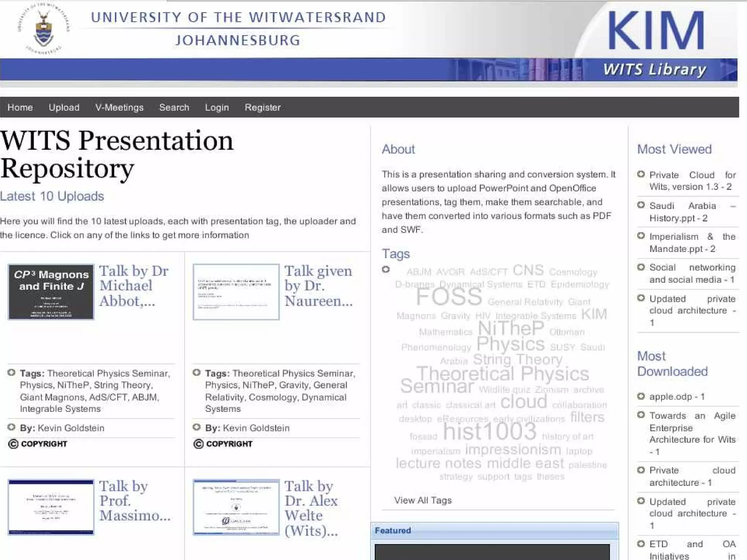
Task: Click the KIM logo in header
Action: click(x=655, y=31)
